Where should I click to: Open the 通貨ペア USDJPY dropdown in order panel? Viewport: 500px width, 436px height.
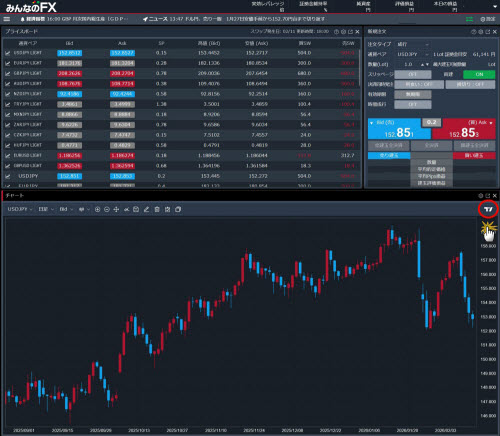[x=413, y=54]
